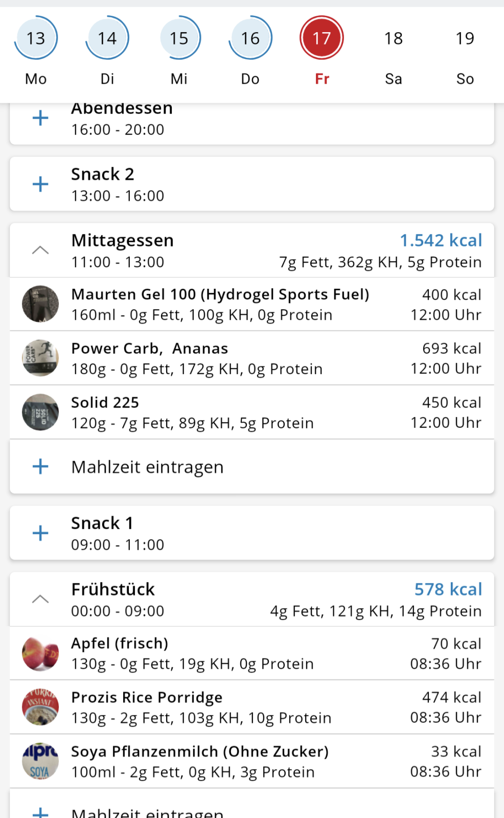Screen dimensions: 504x818
Task: Tap the plus icon for Snack 1
Action: click(x=40, y=533)
